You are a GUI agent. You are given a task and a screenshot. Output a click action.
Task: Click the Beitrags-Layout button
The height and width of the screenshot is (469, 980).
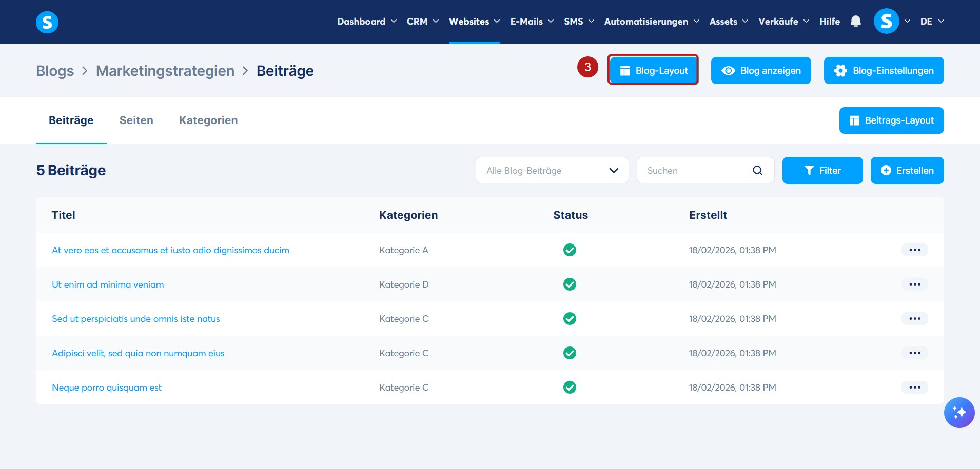point(892,120)
